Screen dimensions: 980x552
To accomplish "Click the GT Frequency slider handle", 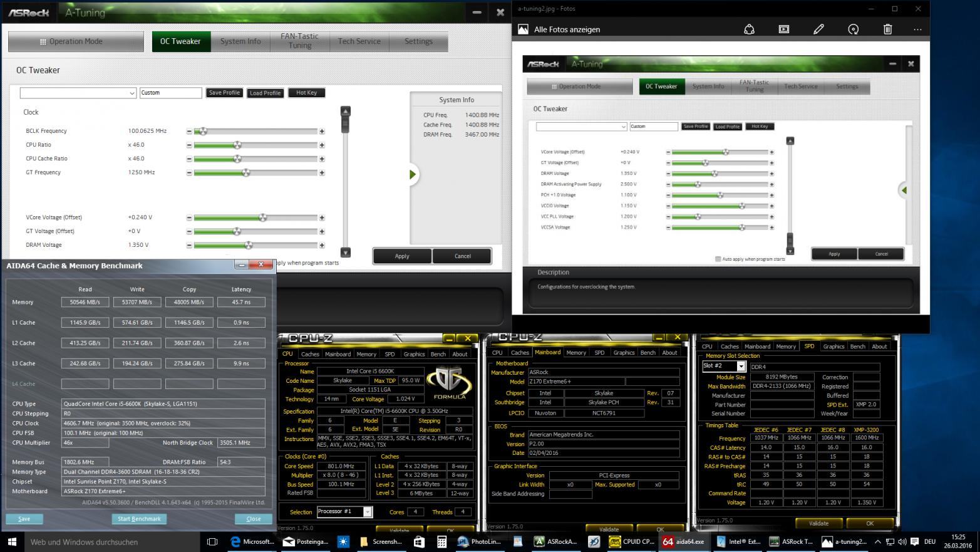I will coord(246,172).
